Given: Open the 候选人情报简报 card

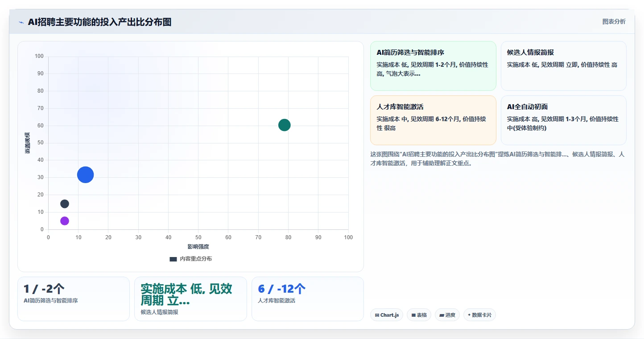Looking at the screenshot, I should click(564, 66).
